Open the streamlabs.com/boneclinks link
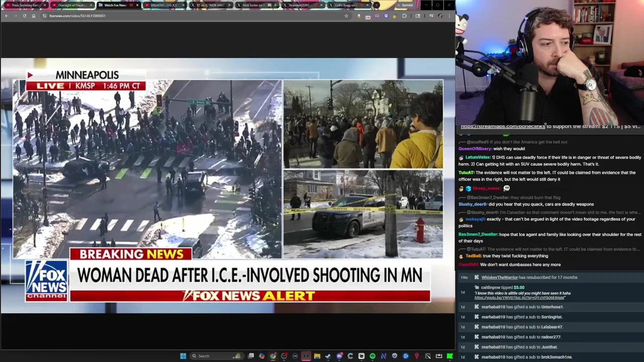 tap(503, 127)
